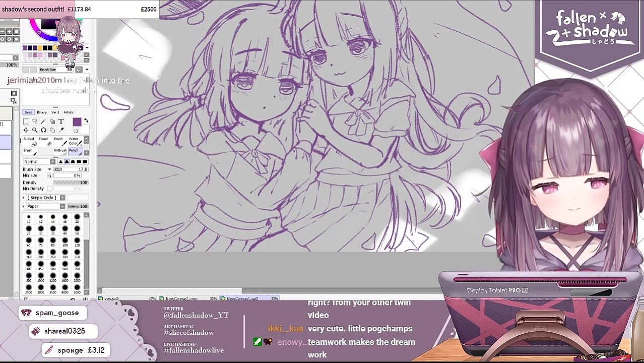Image resolution: width=644 pixels, height=363 pixels.
Task: Pick a color with the Eyedropper tool
Action: [61, 130]
